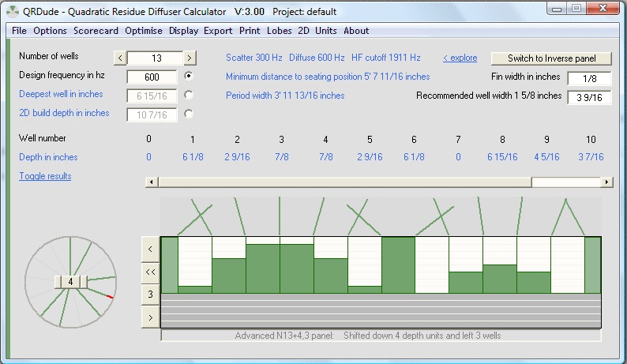The image size is (627, 364).
Task: Click the QRDude app icon in title bar
Action: [x=9, y=12]
